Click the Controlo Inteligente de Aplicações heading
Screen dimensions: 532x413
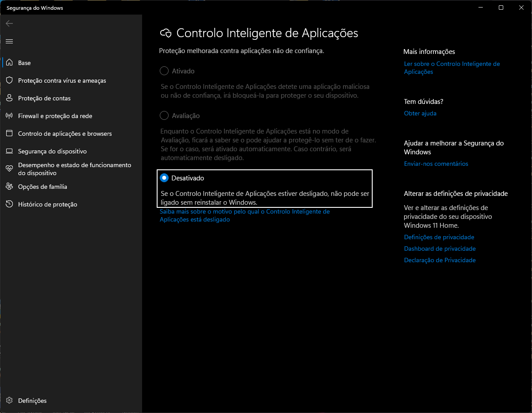tap(267, 33)
